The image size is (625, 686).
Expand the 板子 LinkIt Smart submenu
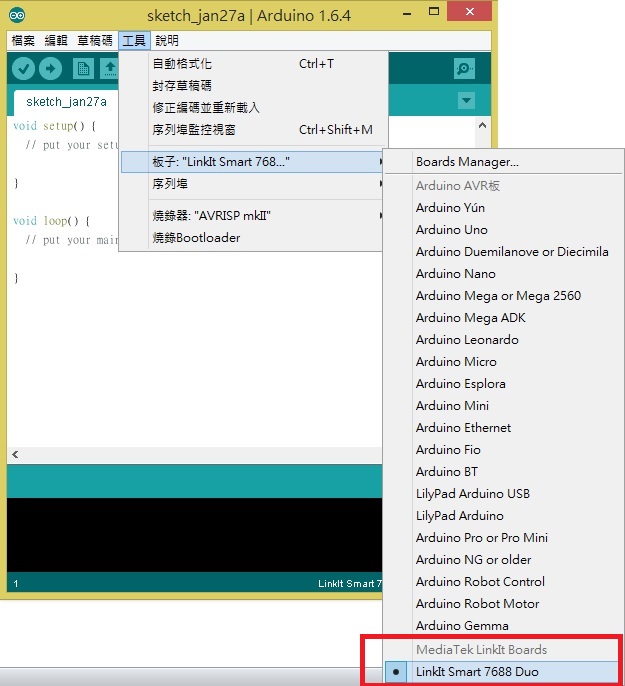tap(253, 162)
